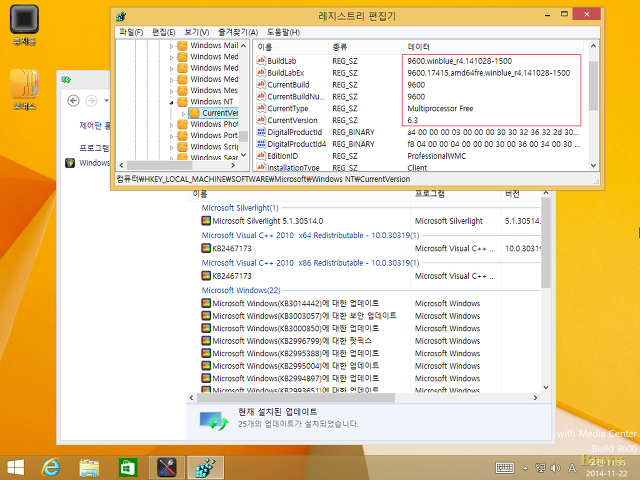Expand the Windows Portable tree key
The image size is (640, 480).
pyautogui.click(x=171, y=136)
